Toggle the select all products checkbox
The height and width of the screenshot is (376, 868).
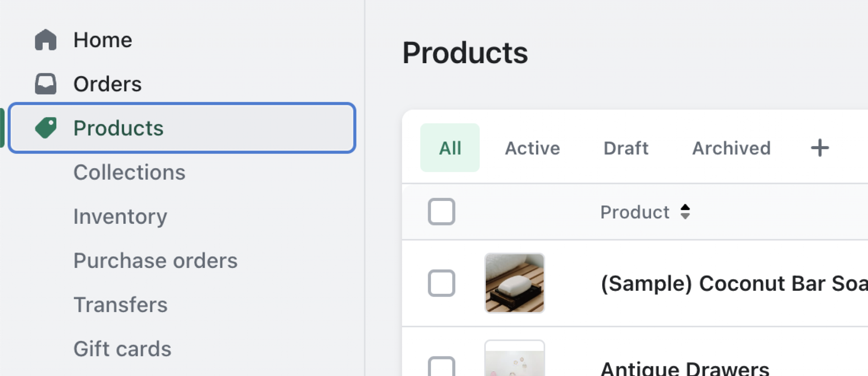tap(441, 212)
